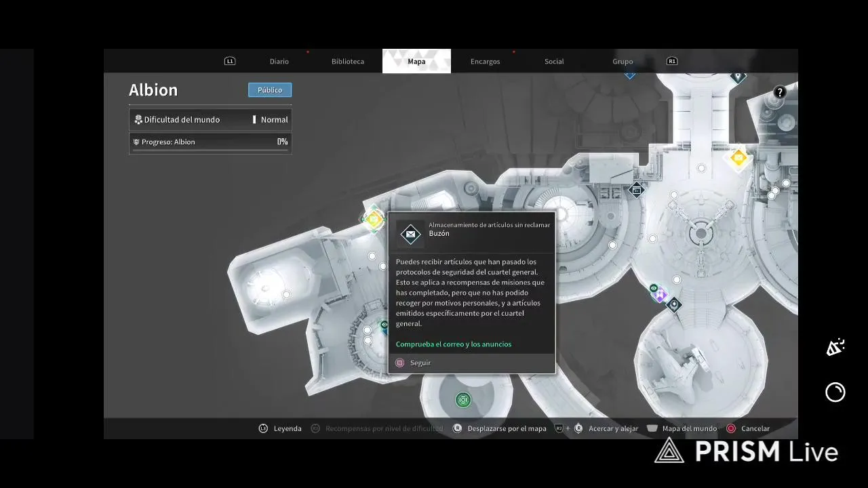Click Comprueba el correo y los anuncios

(x=454, y=344)
